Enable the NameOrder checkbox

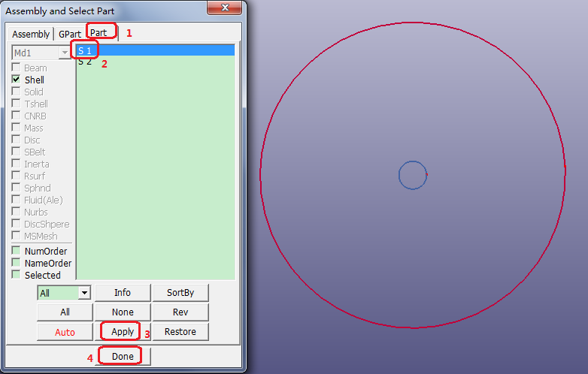16,262
